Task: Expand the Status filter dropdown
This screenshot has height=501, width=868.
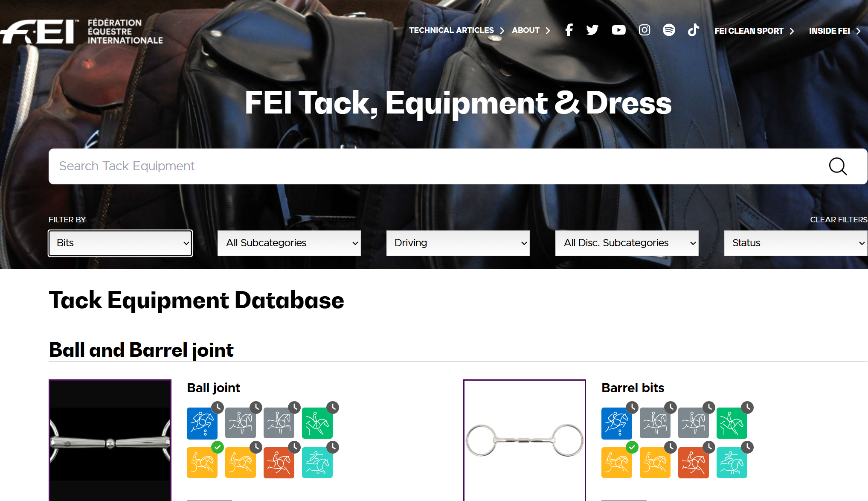Action: [x=795, y=243]
